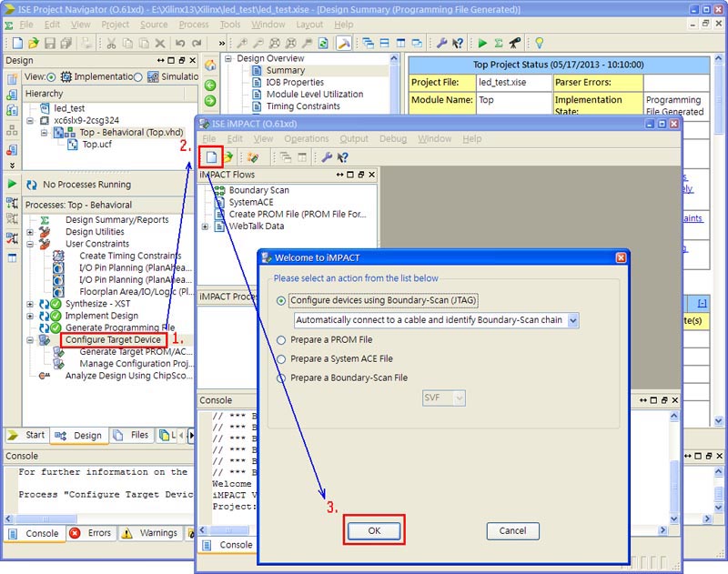Click the Open Project icon in ISE toolbar
The height and width of the screenshot is (574, 728).
coord(34,43)
